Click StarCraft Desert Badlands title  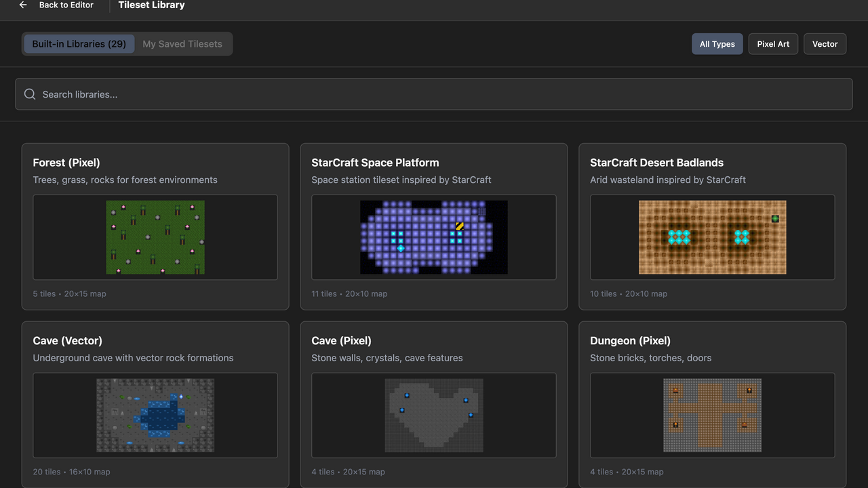(656, 163)
